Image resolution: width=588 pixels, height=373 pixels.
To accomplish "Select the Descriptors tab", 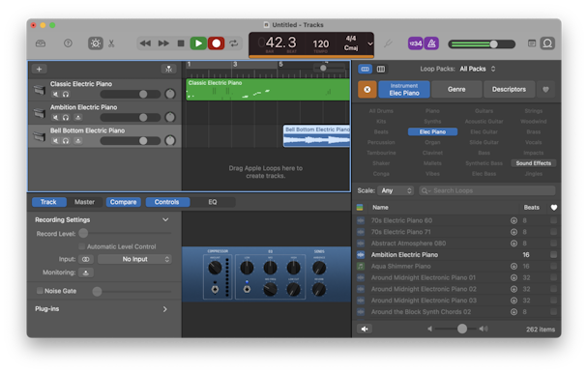I will (x=509, y=90).
